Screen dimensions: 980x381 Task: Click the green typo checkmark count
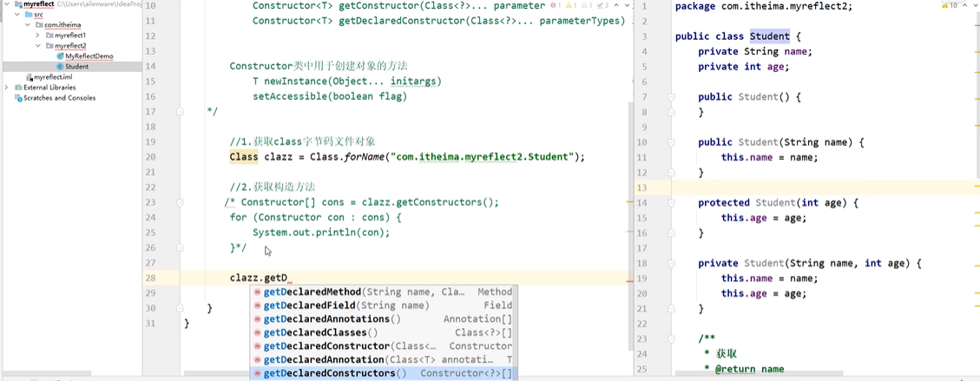[601, 5]
